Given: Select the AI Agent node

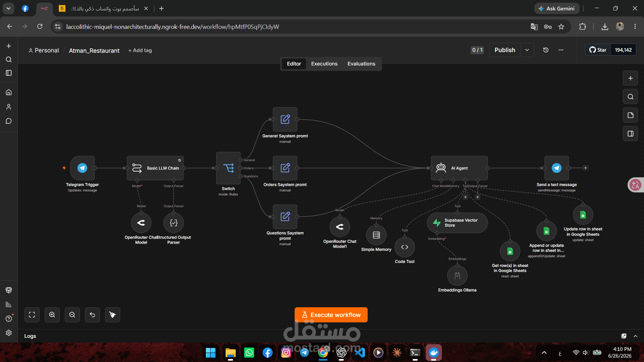Looking at the screenshot, I should [x=459, y=168].
